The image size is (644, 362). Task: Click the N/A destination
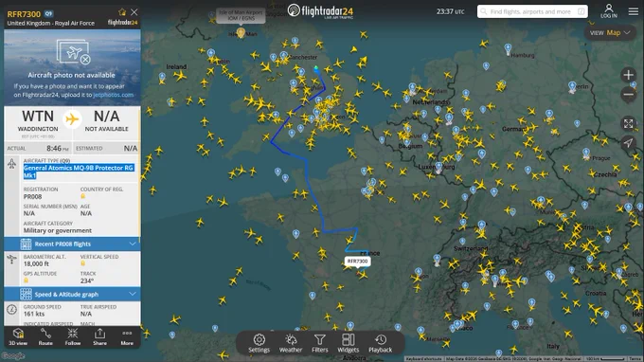click(x=106, y=120)
